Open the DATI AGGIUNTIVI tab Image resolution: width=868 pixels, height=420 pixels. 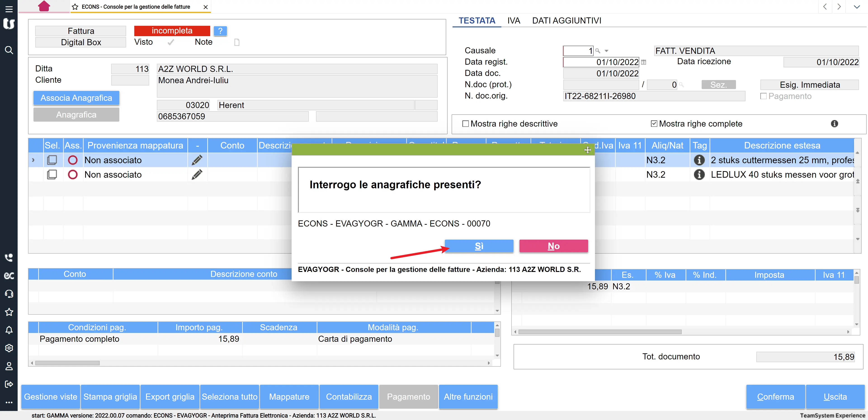(x=566, y=21)
